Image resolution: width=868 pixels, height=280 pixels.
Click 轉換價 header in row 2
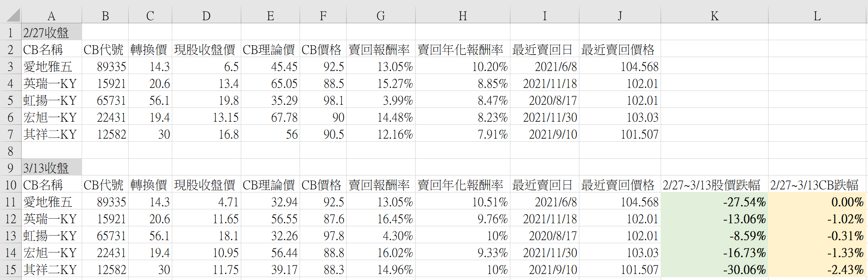(150, 49)
